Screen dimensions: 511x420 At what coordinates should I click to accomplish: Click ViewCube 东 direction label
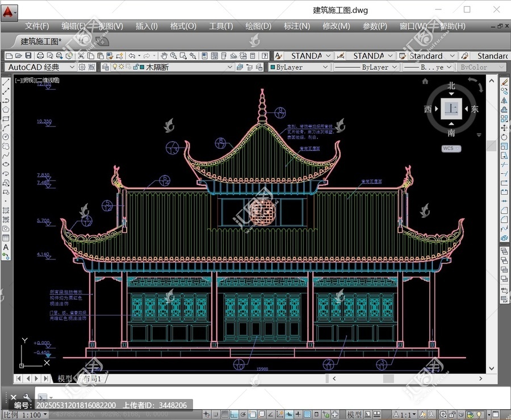(x=475, y=109)
